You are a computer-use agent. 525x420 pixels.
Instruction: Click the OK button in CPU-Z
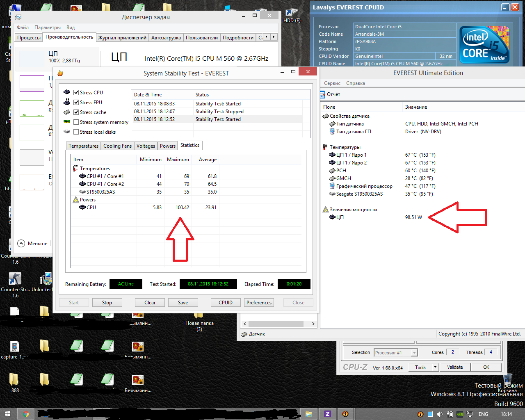[486, 367]
